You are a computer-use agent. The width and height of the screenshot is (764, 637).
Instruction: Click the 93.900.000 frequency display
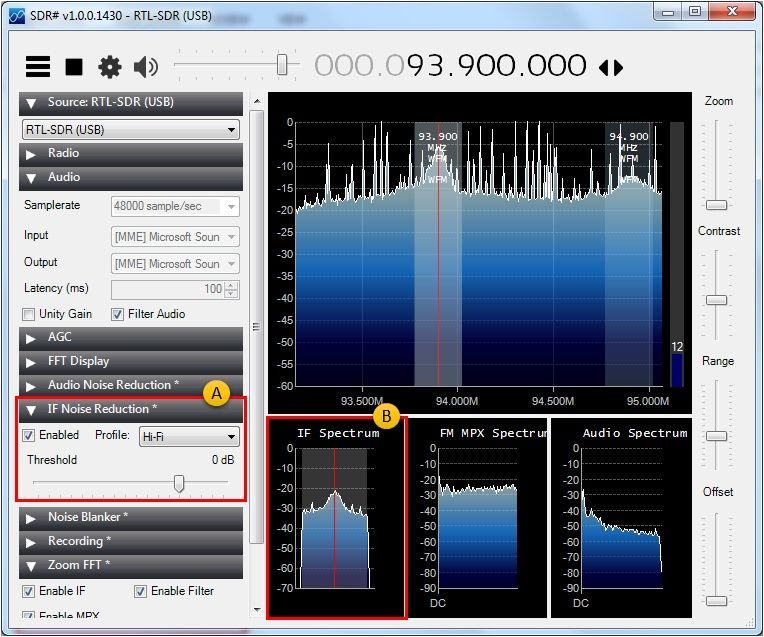pos(451,65)
